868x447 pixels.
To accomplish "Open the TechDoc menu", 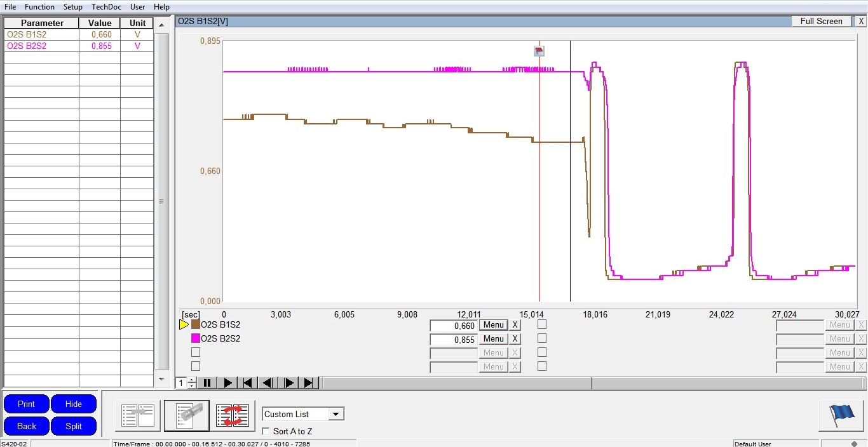I will tap(106, 7).
